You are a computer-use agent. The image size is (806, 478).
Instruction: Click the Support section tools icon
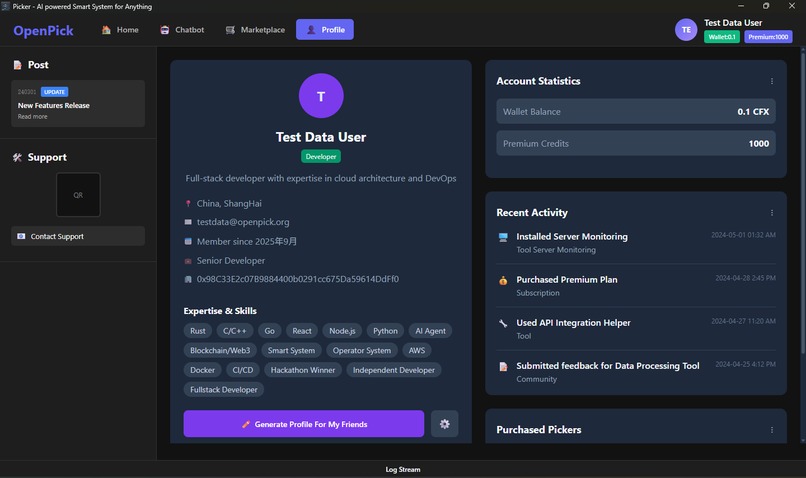pos(17,157)
